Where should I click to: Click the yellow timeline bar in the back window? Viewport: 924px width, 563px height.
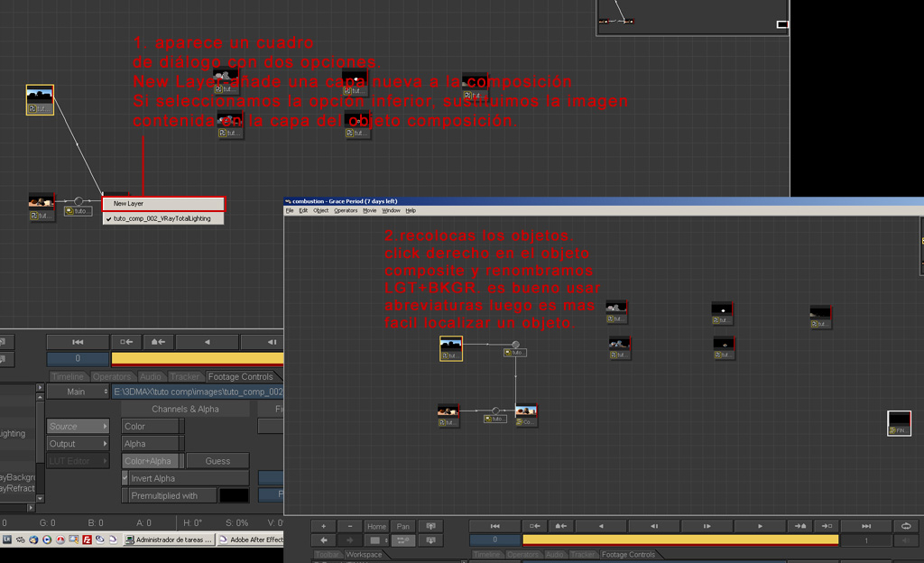pyautogui.click(x=198, y=359)
